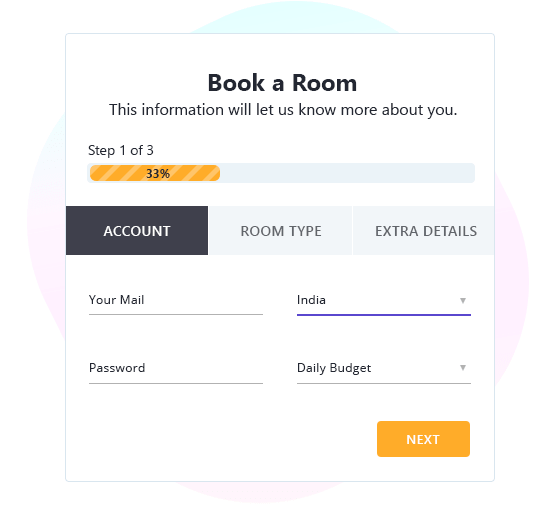This screenshot has width=555, height=505.
Task: Click the subtitle text about information
Action: (x=283, y=110)
